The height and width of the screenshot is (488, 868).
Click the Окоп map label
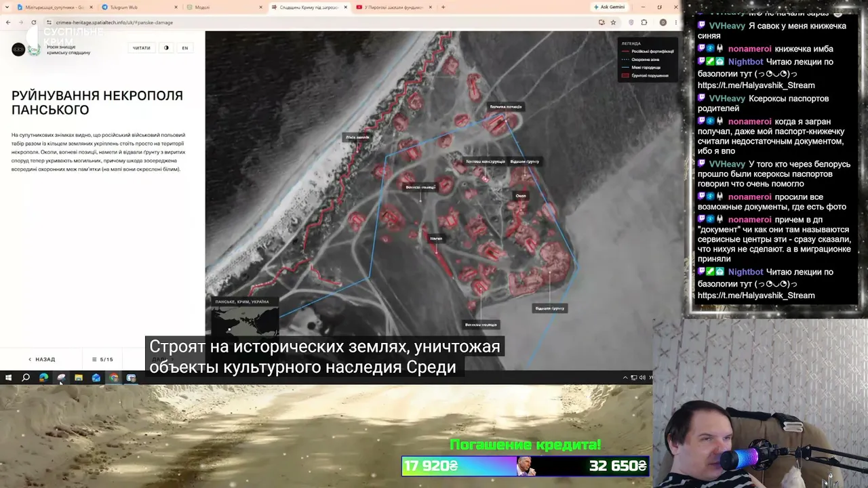[521, 196]
